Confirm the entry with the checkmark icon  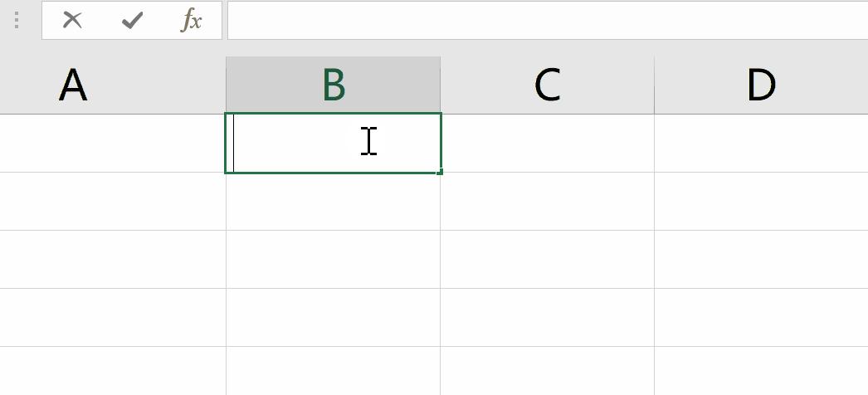pos(132,21)
